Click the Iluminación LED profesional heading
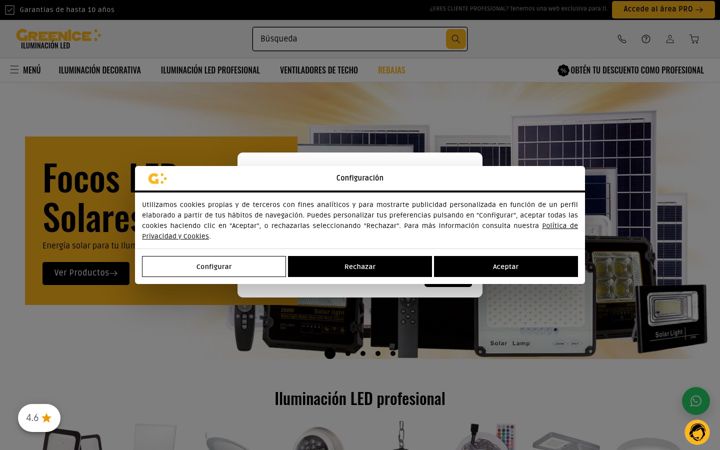 click(x=360, y=399)
